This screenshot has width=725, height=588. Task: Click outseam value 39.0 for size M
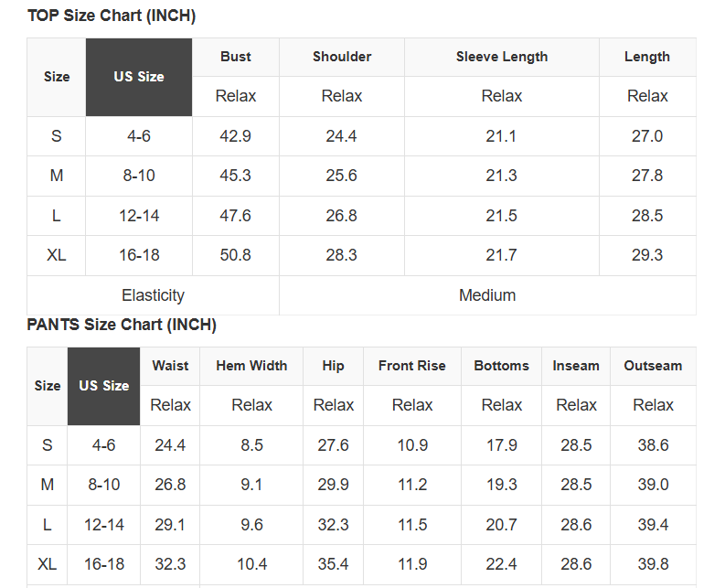click(653, 485)
